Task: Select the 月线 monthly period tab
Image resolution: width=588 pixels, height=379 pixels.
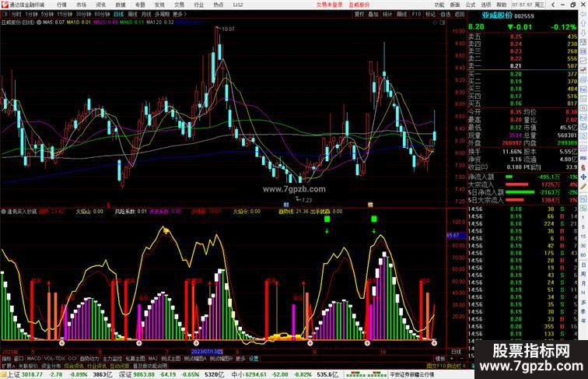Action: [x=146, y=14]
